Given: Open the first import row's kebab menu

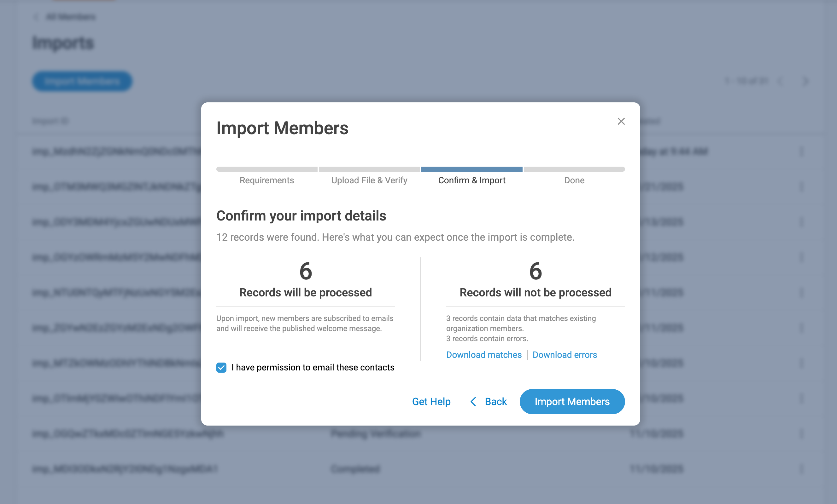Looking at the screenshot, I should 802,152.
